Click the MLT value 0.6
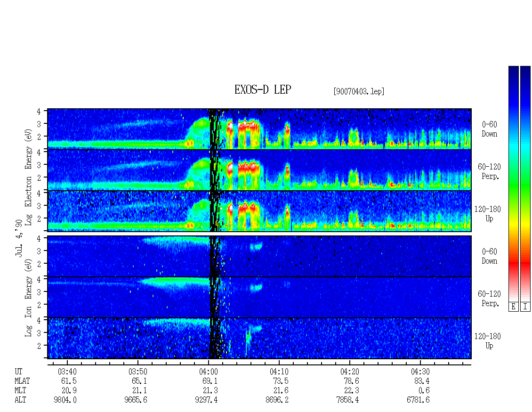 (423, 391)
